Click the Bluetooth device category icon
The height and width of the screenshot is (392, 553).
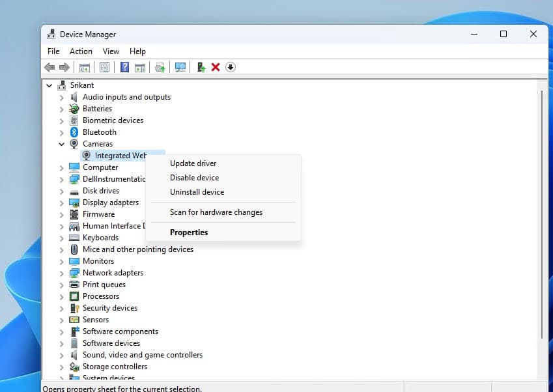(x=74, y=132)
